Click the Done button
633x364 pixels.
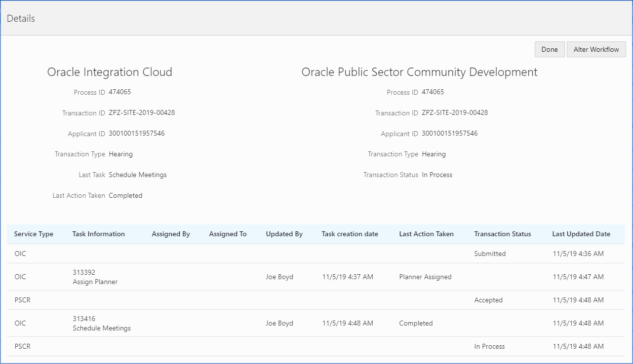click(x=550, y=49)
